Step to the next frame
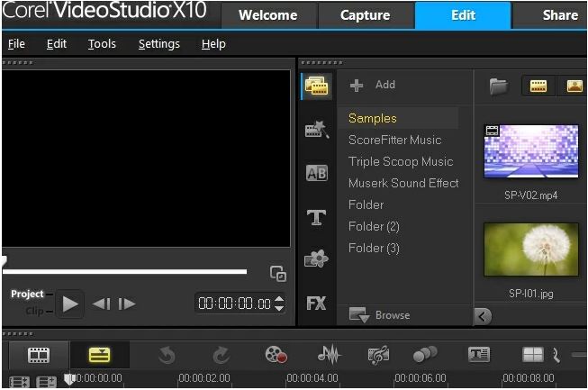 tap(127, 304)
